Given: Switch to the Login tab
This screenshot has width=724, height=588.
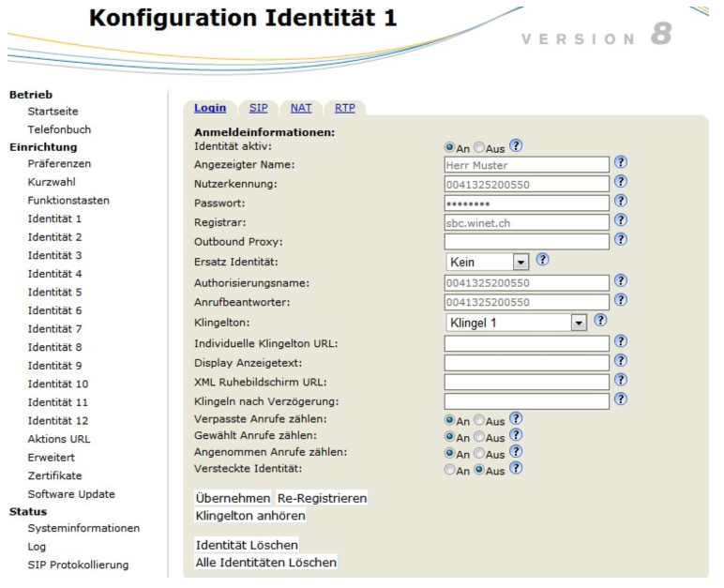Looking at the screenshot, I should [x=210, y=108].
